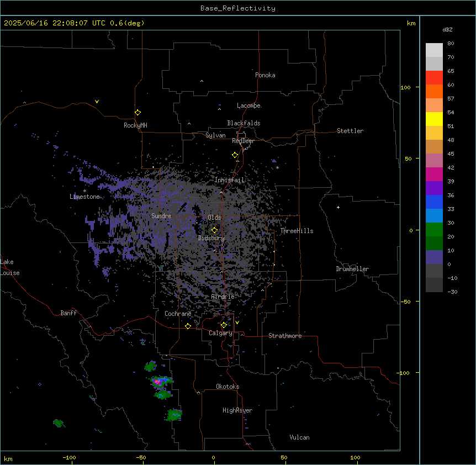
Task: Click the yellow diamond marker beside Cochrane
Action: pos(188,326)
